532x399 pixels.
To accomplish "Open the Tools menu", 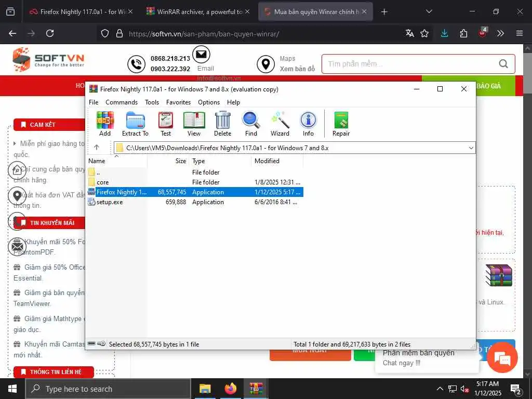I will point(152,102).
